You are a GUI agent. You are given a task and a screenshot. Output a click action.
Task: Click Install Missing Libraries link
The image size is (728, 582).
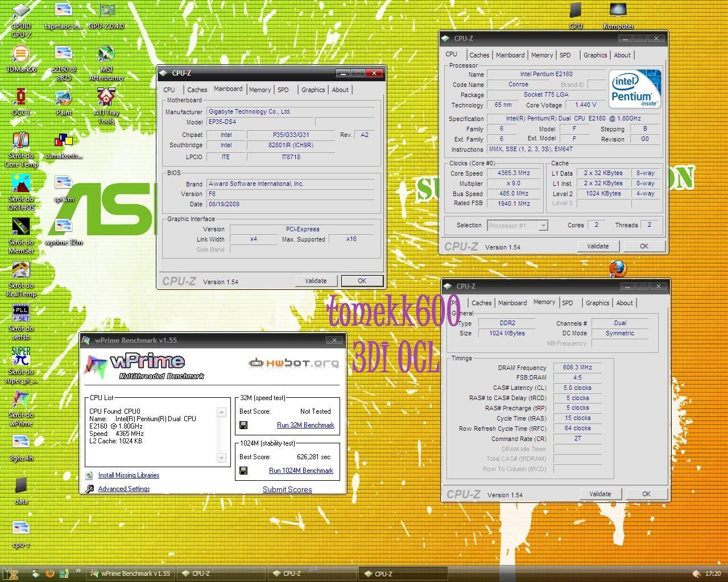[x=129, y=475]
